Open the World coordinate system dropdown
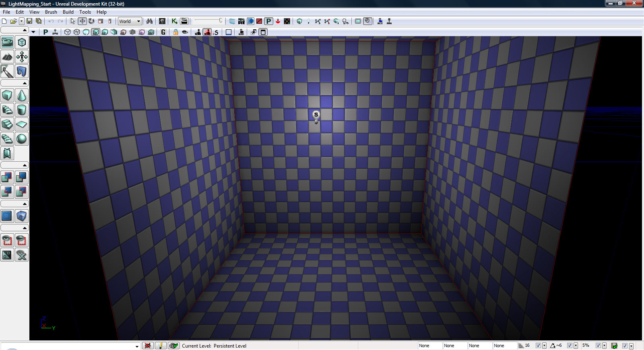Viewport: 644px width, 350px height. pos(130,21)
